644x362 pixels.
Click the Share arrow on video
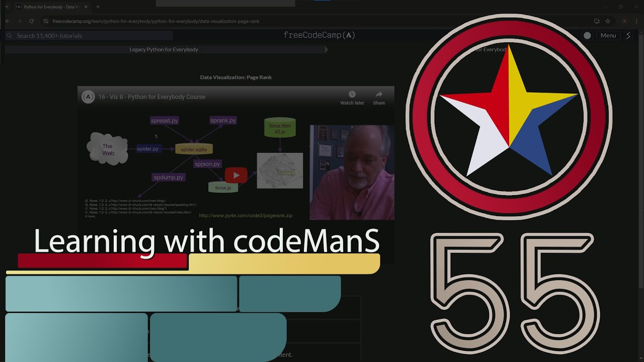tap(379, 95)
